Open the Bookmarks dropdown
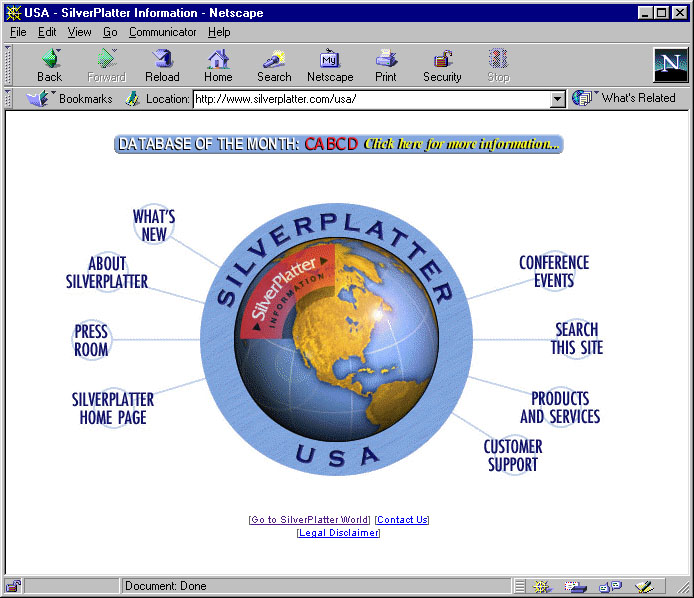The image size is (694, 598). pos(69,99)
